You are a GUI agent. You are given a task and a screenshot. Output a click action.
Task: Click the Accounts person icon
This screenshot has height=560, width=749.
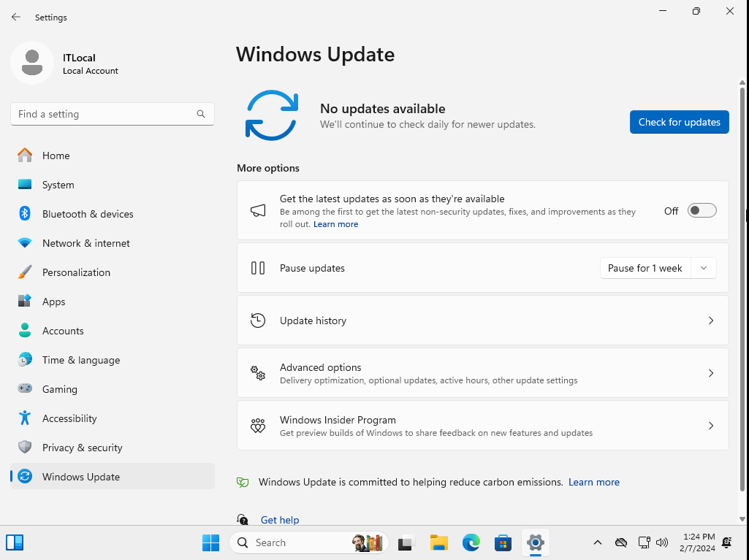tap(25, 330)
